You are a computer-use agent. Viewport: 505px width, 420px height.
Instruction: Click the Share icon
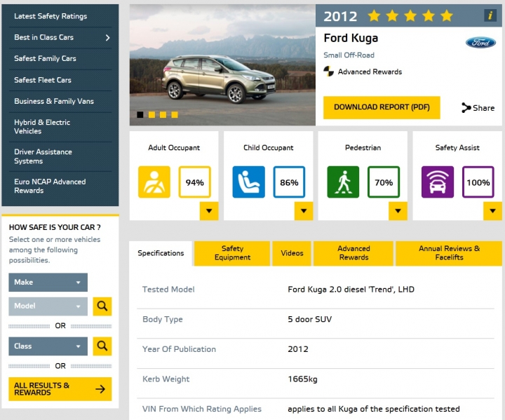(466, 107)
